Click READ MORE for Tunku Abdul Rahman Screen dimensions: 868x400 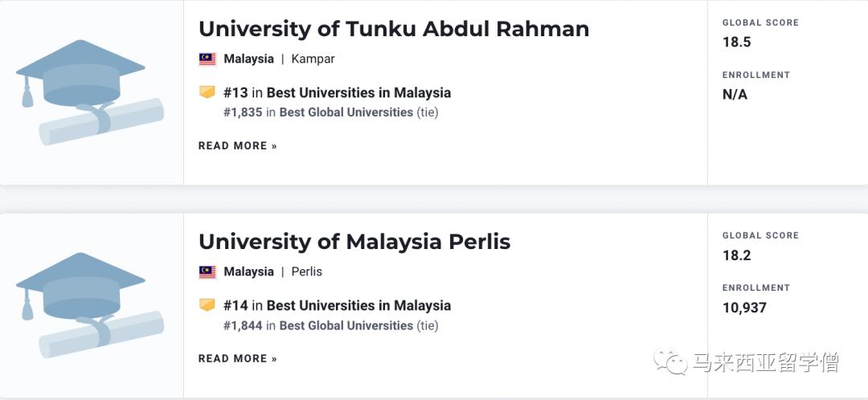tap(237, 145)
